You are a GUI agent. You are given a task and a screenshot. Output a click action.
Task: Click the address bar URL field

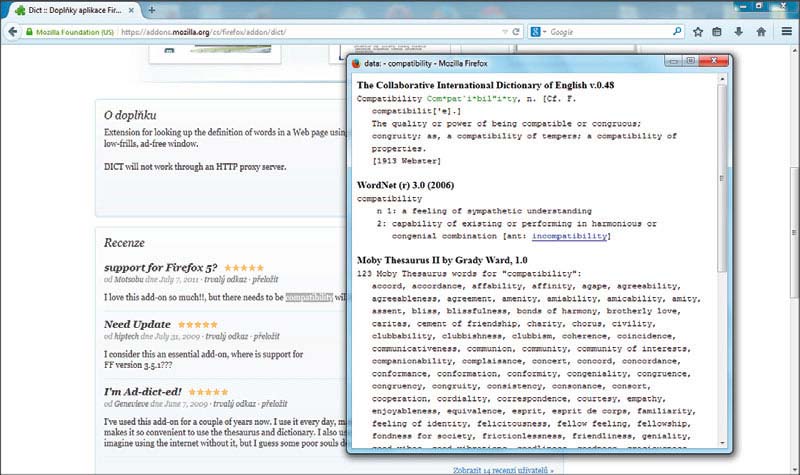(309, 32)
